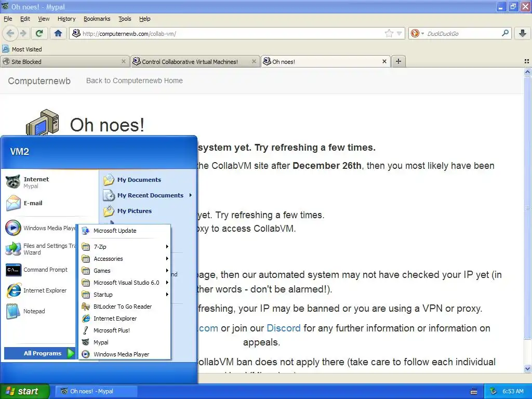Open Windows Media Player in All Programs list

click(125, 354)
